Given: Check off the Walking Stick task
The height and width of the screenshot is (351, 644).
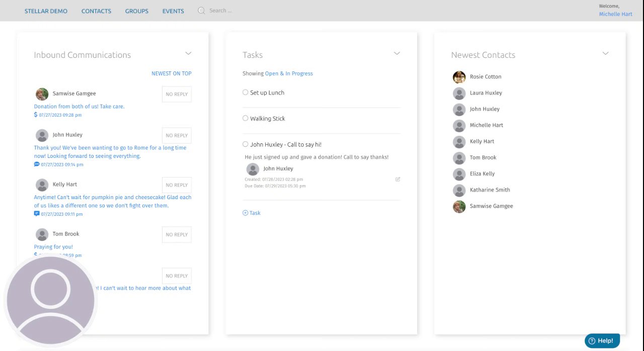Looking at the screenshot, I should (x=246, y=118).
